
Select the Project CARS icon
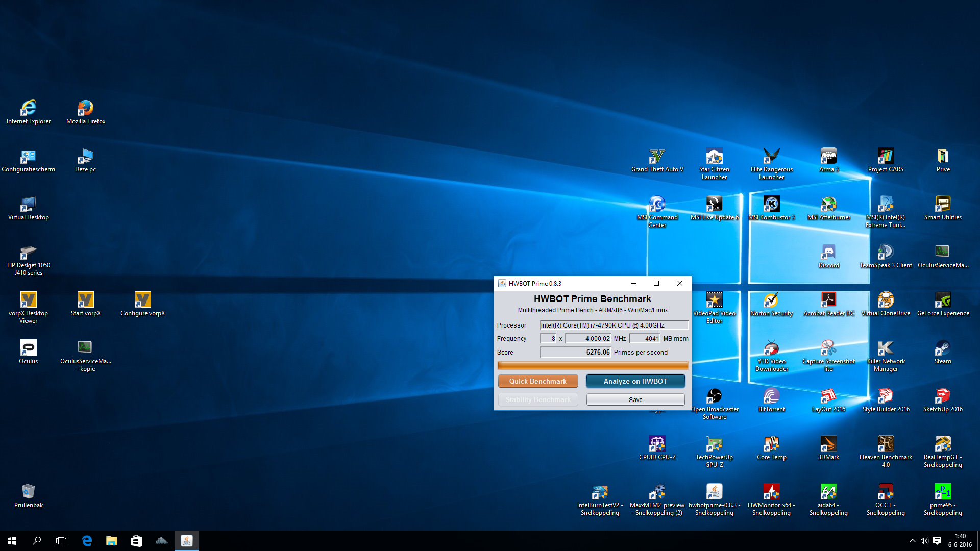(x=886, y=160)
